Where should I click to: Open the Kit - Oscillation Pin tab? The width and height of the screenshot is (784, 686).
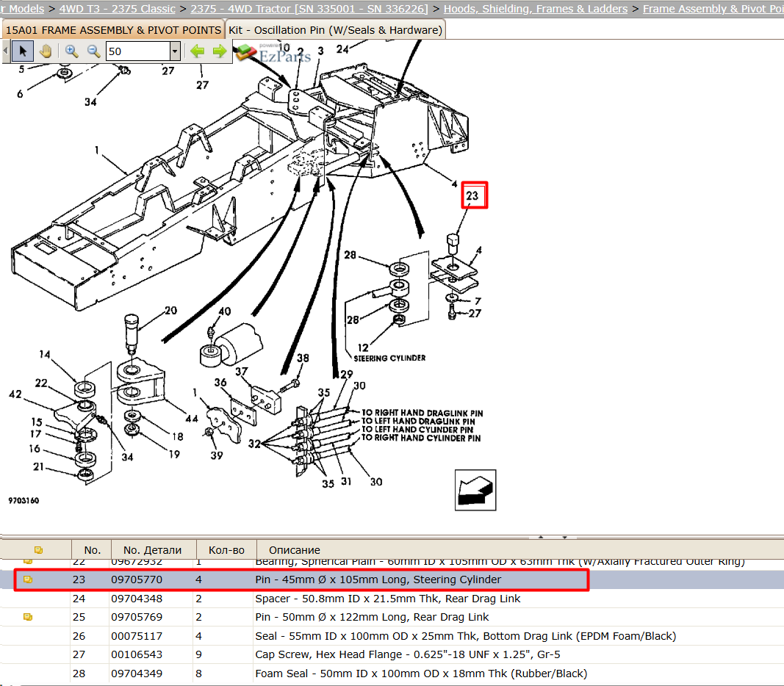(x=335, y=30)
